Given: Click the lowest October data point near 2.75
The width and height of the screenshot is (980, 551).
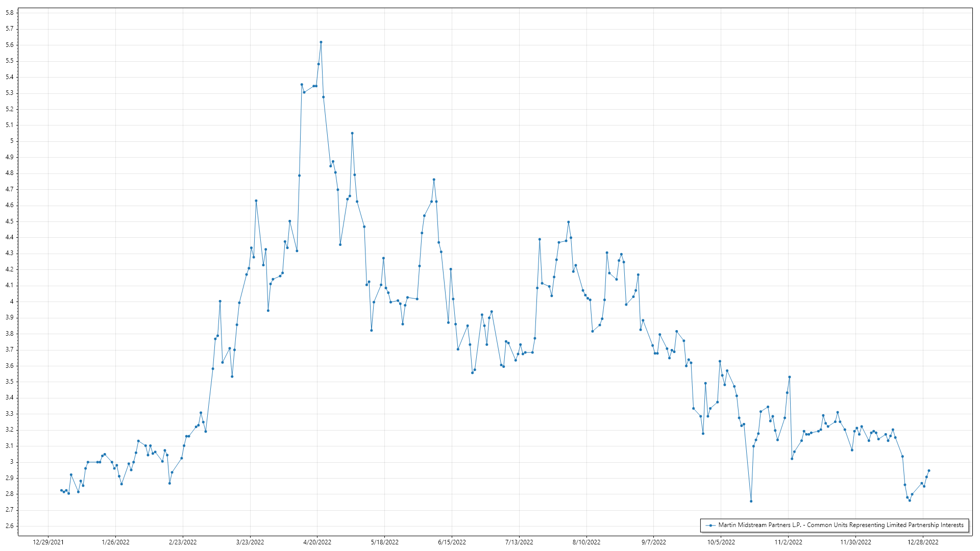Looking at the screenshot, I should coord(751,501).
